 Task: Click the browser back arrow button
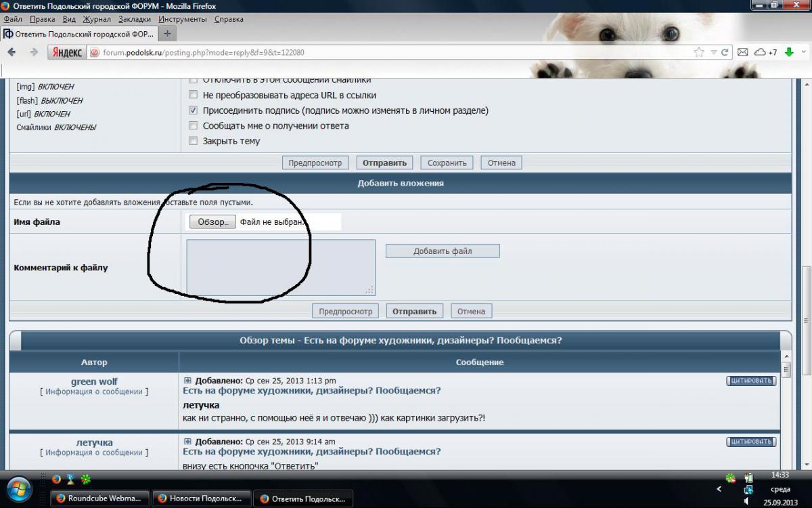click(12, 52)
